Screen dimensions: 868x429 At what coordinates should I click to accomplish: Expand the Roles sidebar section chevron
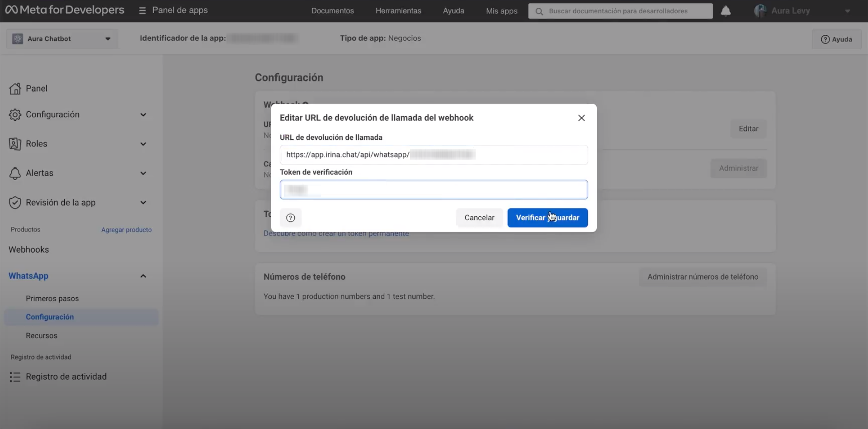point(143,144)
